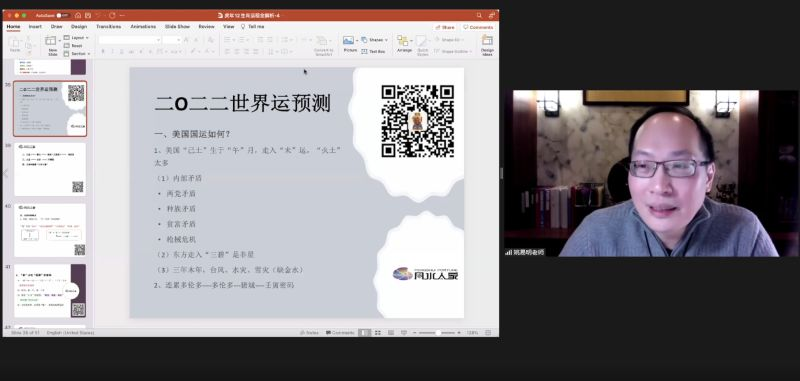800x381 pixels.
Task: Select slide 41 thumbnail
Action: click(50, 291)
